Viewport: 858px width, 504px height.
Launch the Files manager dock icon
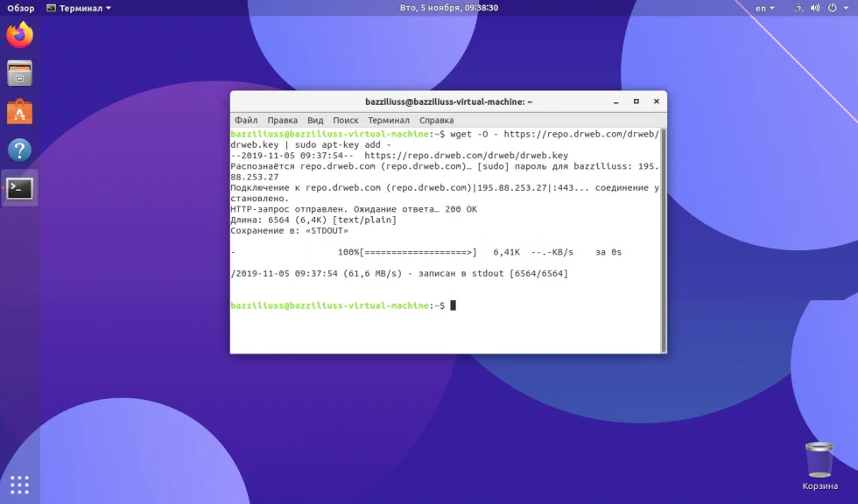(x=19, y=73)
